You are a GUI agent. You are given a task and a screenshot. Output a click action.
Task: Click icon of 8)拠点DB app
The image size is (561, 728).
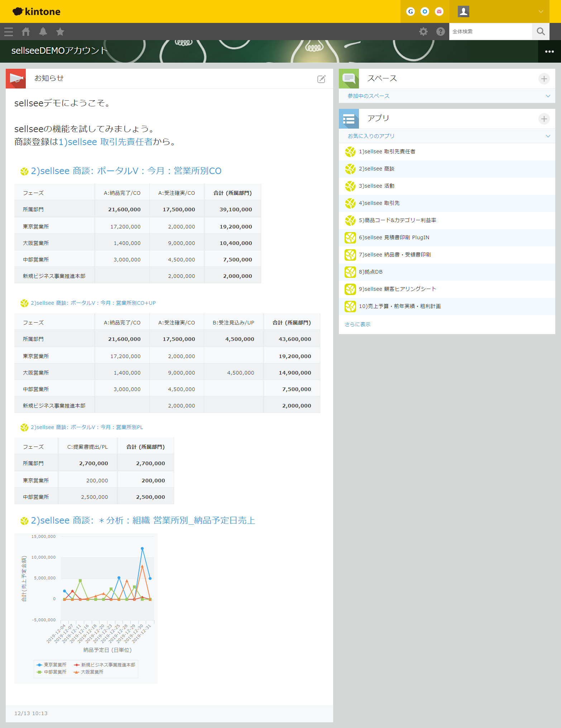click(x=350, y=272)
